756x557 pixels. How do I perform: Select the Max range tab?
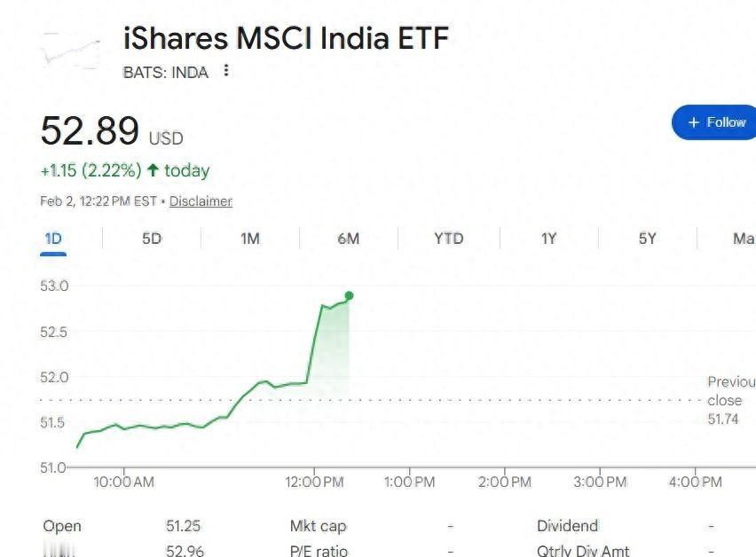(x=743, y=239)
